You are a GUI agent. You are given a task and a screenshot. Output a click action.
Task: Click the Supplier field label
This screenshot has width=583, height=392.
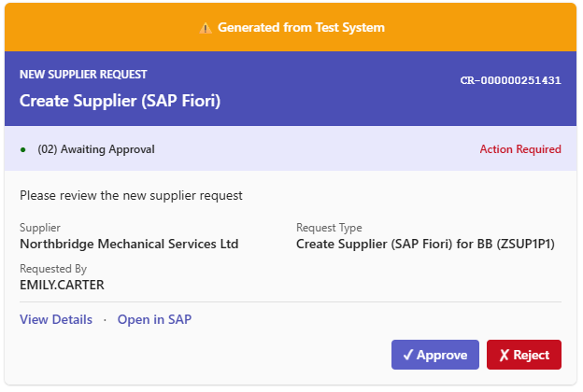coord(40,228)
